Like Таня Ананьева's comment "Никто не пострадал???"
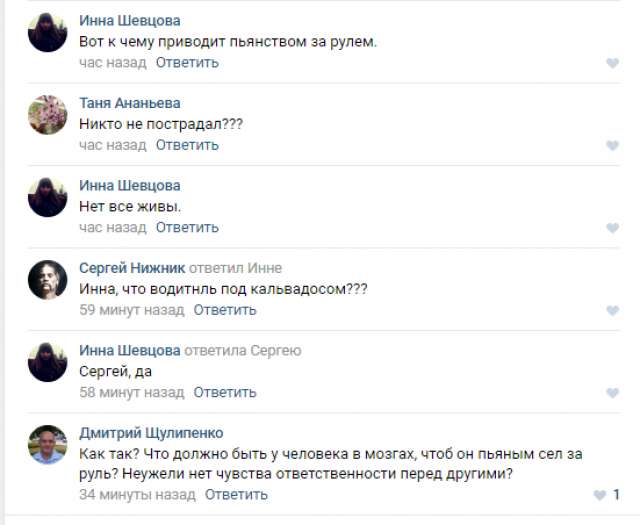The width and height of the screenshot is (640, 525). tap(612, 146)
